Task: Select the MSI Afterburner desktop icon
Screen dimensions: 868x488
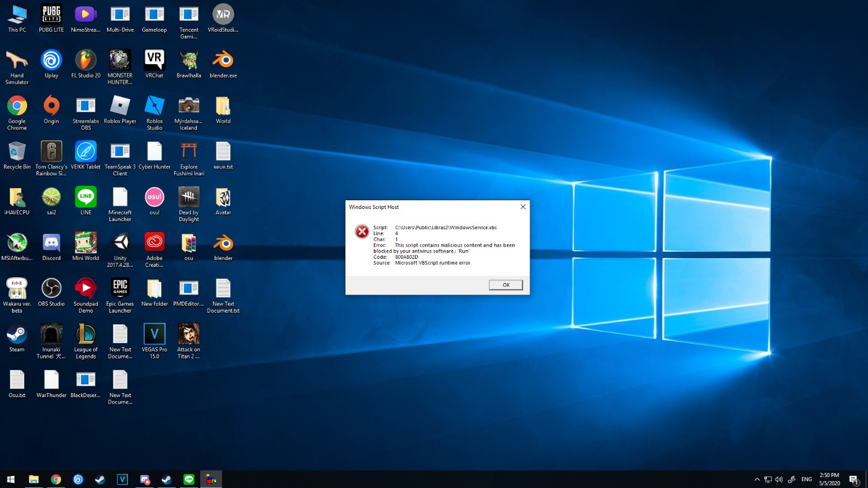Action: 17,247
